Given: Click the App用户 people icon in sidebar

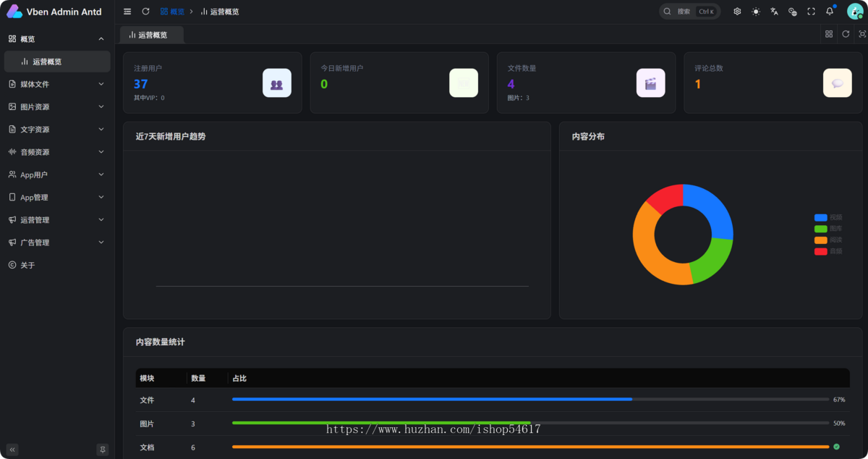Looking at the screenshot, I should [12, 174].
